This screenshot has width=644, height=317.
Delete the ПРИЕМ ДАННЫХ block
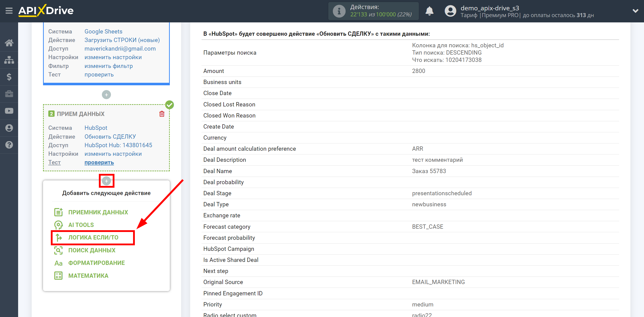pyautogui.click(x=162, y=114)
